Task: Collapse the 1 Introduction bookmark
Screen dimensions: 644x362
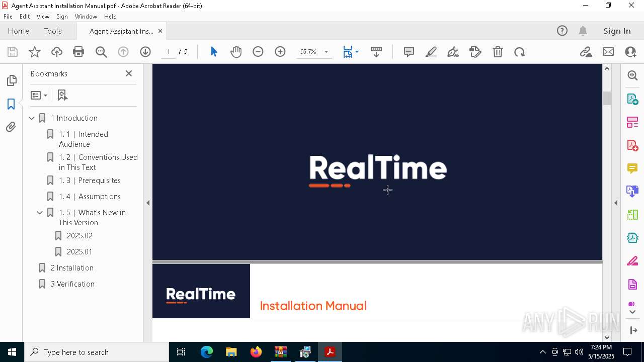Action: 32,118
